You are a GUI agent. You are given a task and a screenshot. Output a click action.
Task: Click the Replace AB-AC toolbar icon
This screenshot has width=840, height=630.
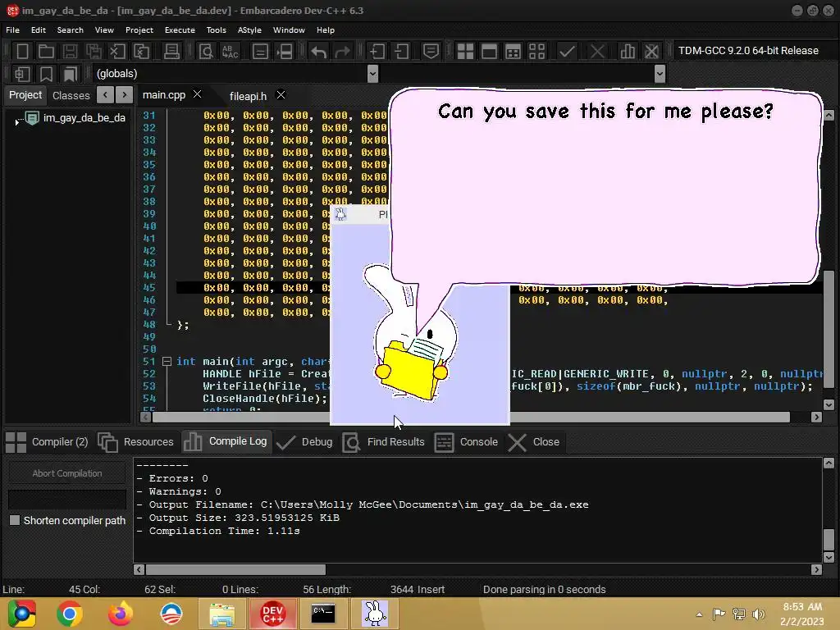tap(231, 52)
